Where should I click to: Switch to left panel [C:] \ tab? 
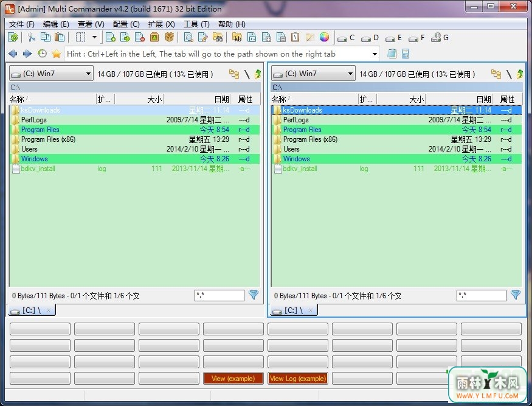pos(31,310)
